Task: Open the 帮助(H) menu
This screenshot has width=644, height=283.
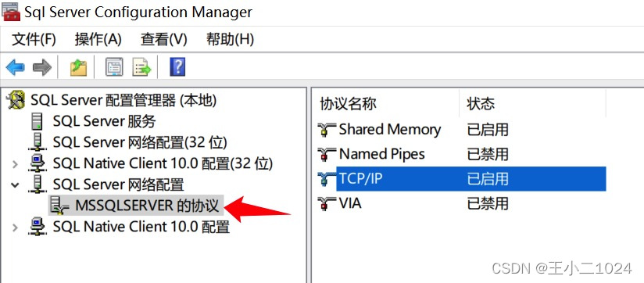Action: pos(230,39)
